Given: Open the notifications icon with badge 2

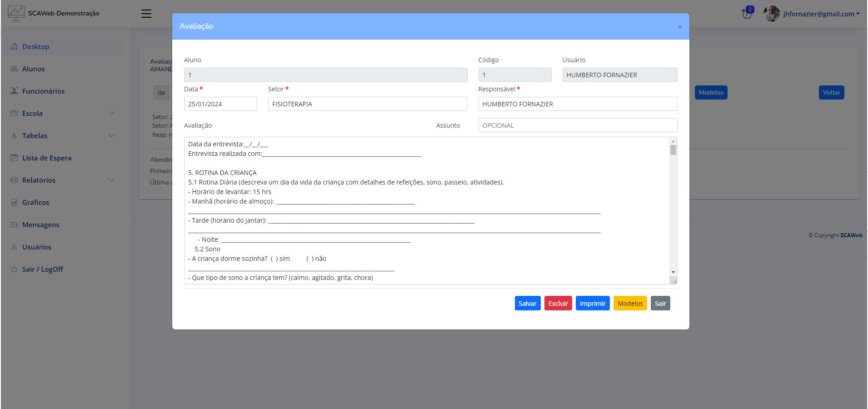Looking at the screenshot, I should pyautogui.click(x=747, y=13).
